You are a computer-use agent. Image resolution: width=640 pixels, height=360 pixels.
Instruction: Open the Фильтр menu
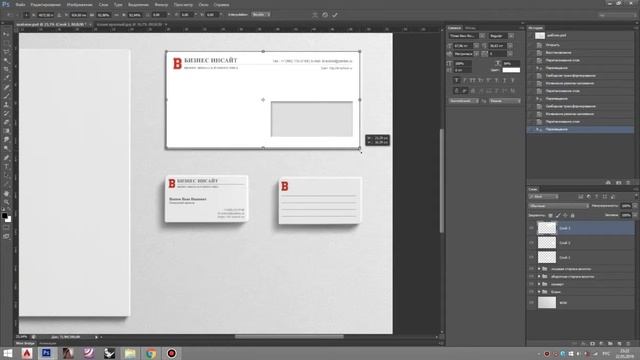[x=161, y=4]
